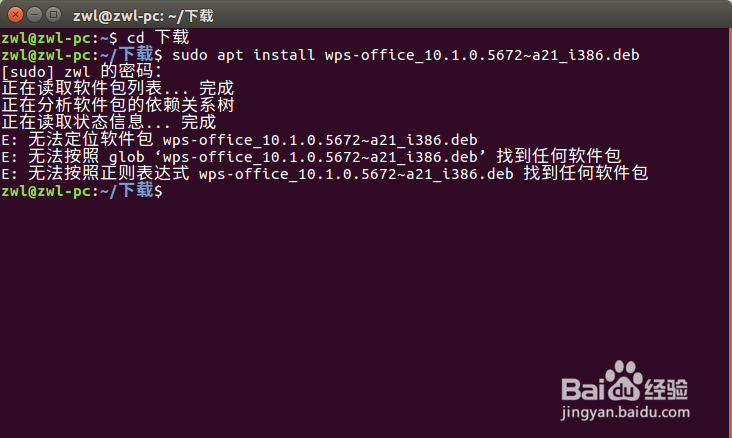Click the '正在分析软件包的依赖关系树' line
Screen dimensions: 732x438
[118, 105]
